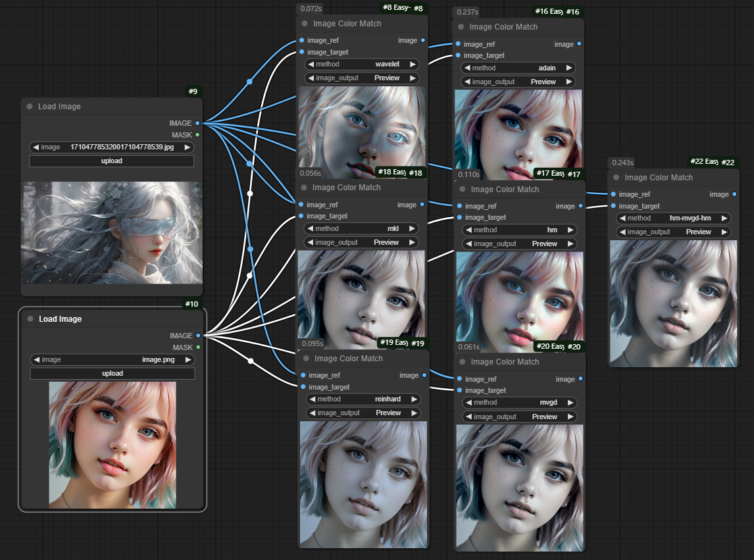Click the image_target input port on the reinhard node
The image size is (754, 560).
pyautogui.click(x=303, y=387)
